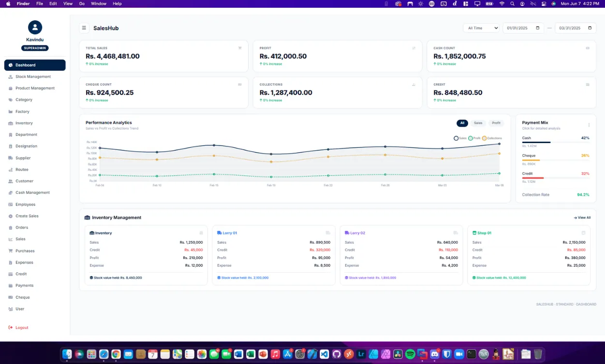Open Visual Studio Code from the dock
Viewport: 605px width, 364px height.
point(324,354)
